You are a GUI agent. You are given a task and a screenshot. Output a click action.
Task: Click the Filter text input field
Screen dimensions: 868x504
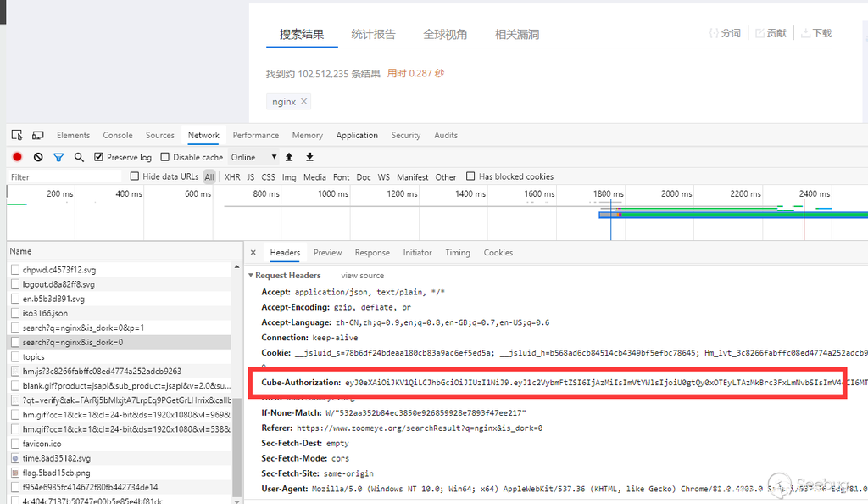click(64, 177)
